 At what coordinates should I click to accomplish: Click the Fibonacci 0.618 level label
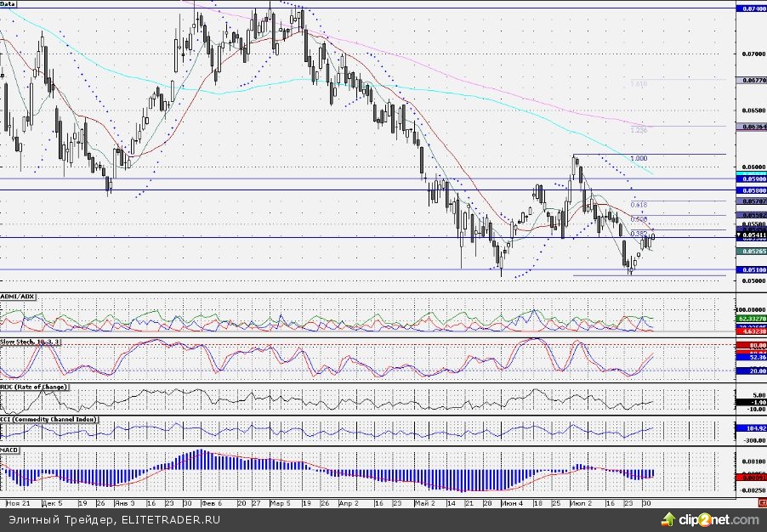[x=639, y=205]
